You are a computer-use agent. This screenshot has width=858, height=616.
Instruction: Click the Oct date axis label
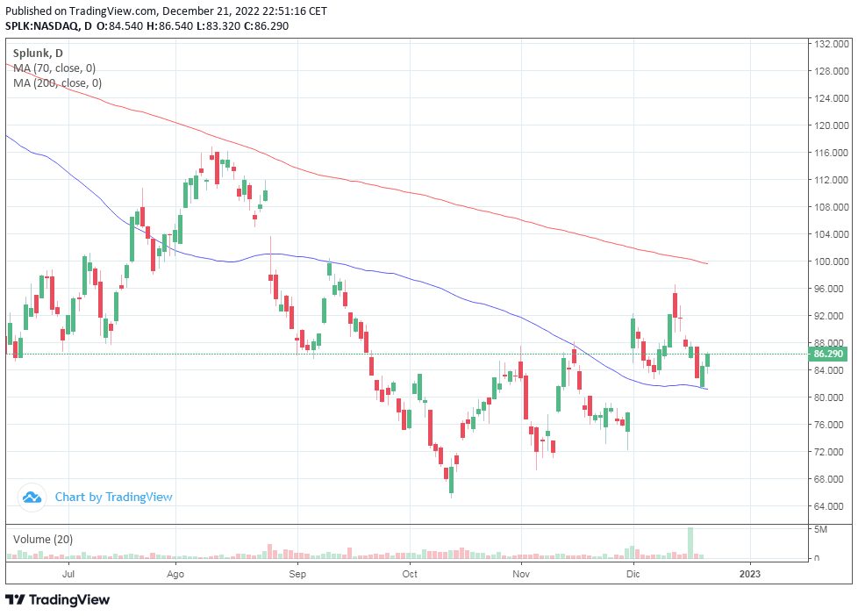pyautogui.click(x=410, y=574)
